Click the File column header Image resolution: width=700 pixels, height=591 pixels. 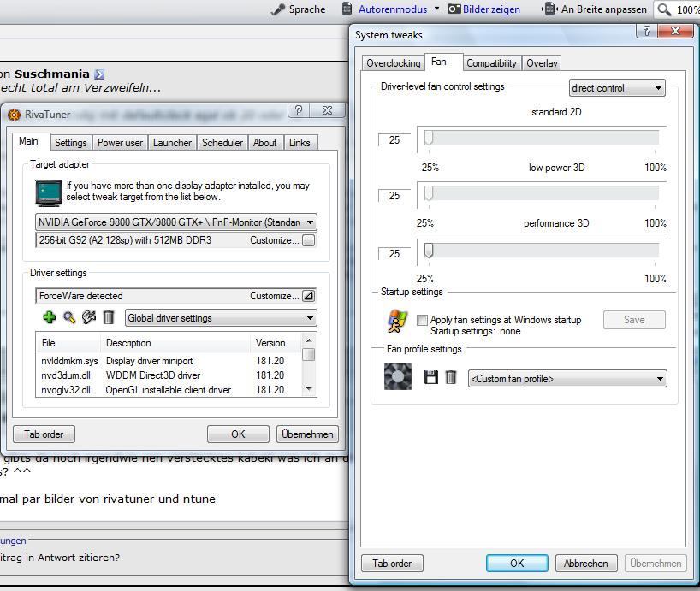tap(68, 343)
